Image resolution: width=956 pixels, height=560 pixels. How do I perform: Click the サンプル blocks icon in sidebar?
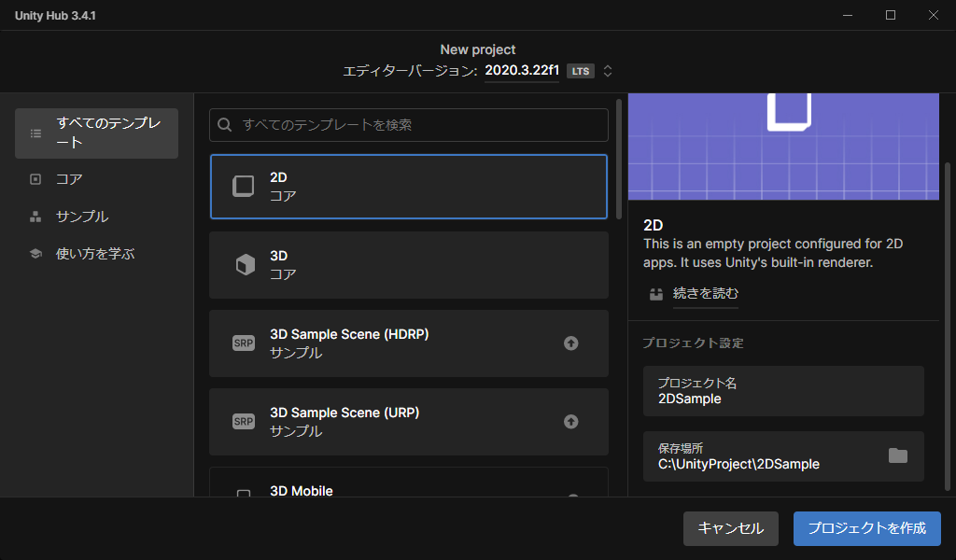click(35, 217)
